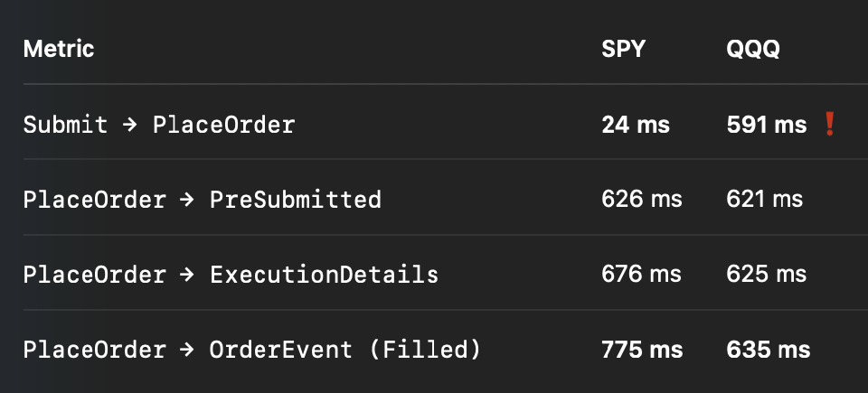Select the 676 ms SPY value
Viewport: 868px width, 393px height.
641,275
